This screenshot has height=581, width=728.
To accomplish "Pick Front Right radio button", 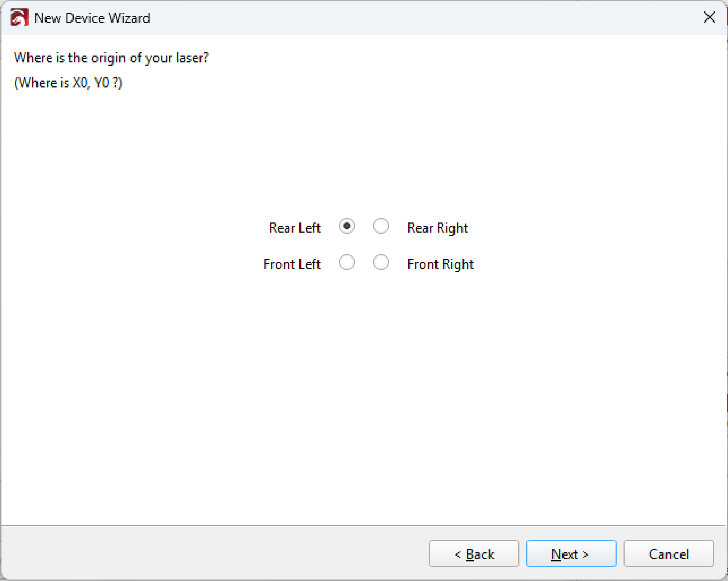I will 381,262.
